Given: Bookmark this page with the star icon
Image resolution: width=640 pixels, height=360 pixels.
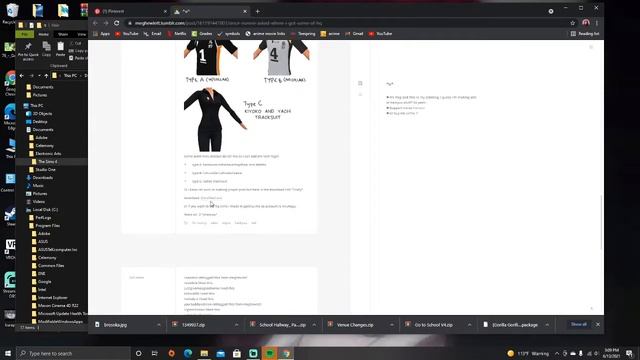Looking at the screenshot, I should (573, 23).
